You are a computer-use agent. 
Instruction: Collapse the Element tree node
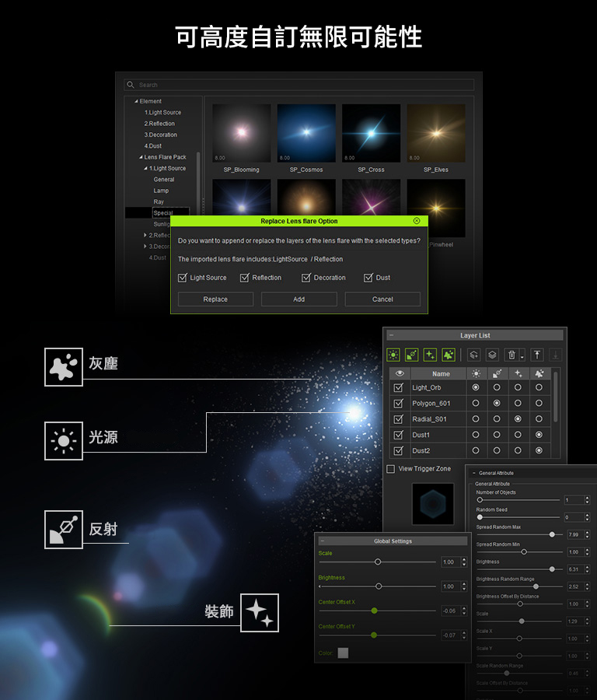[136, 101]
